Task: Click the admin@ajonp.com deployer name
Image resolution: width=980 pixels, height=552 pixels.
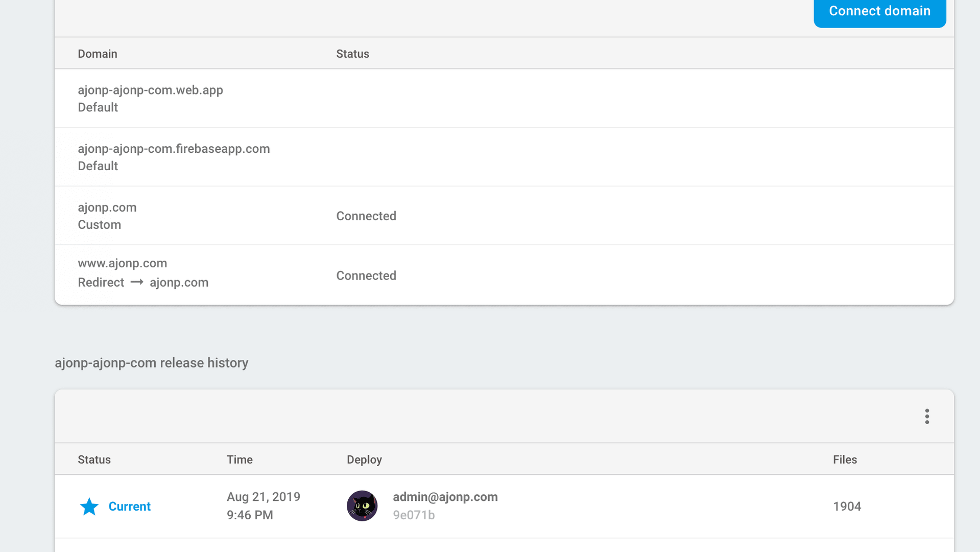Action: (x=445, y=497)
